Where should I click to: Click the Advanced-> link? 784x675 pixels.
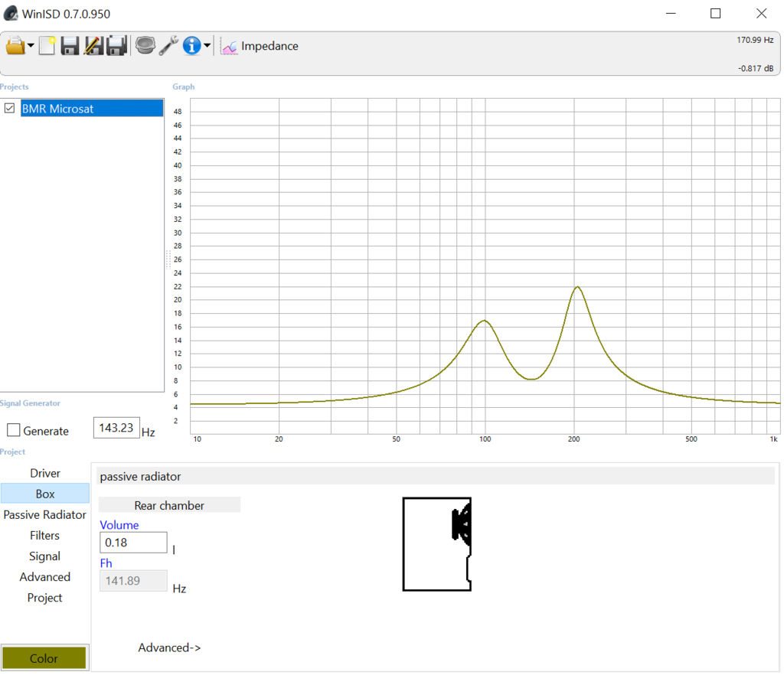coord(169,647)
